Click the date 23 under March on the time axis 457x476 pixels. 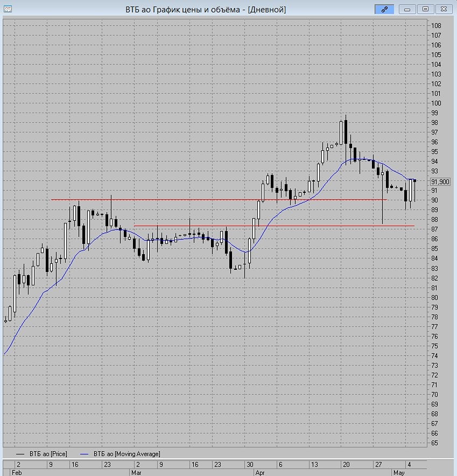217,465
